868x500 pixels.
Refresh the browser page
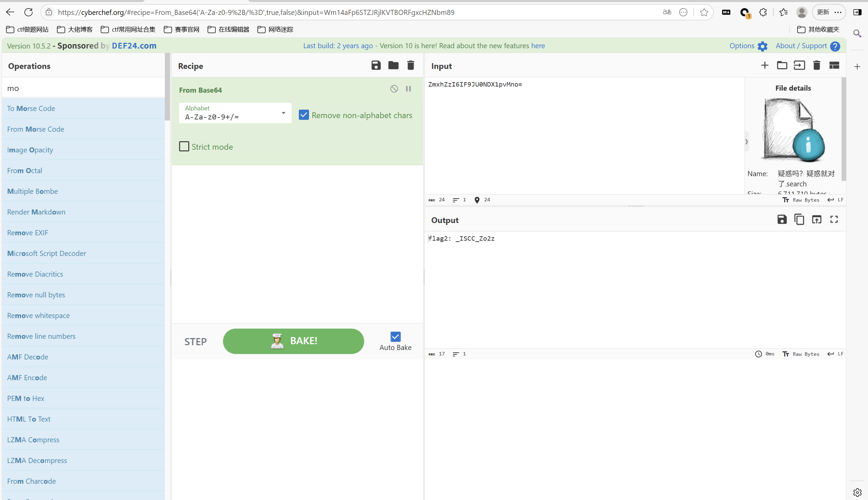coord(28,12)
